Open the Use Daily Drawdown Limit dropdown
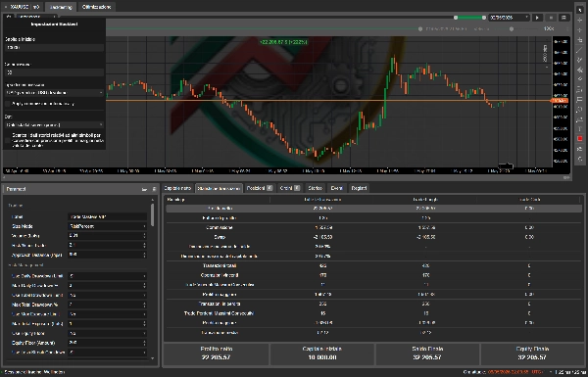588x377 pixels. pos(107,276)
